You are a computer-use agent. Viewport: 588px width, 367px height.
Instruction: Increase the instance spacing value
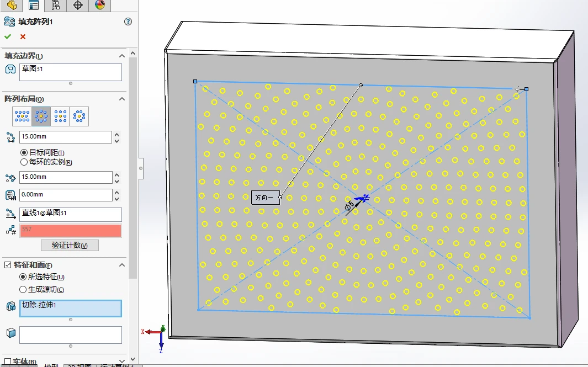coord(117,174)
